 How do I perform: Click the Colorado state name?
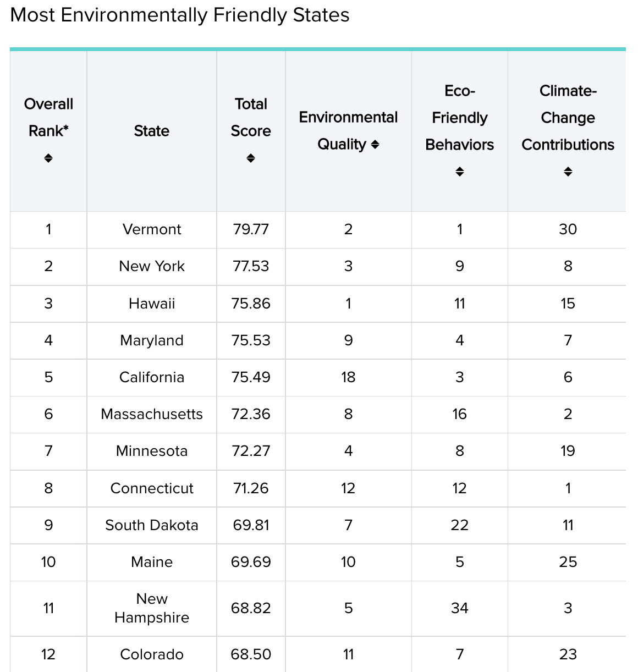click(x=152, y=654)
